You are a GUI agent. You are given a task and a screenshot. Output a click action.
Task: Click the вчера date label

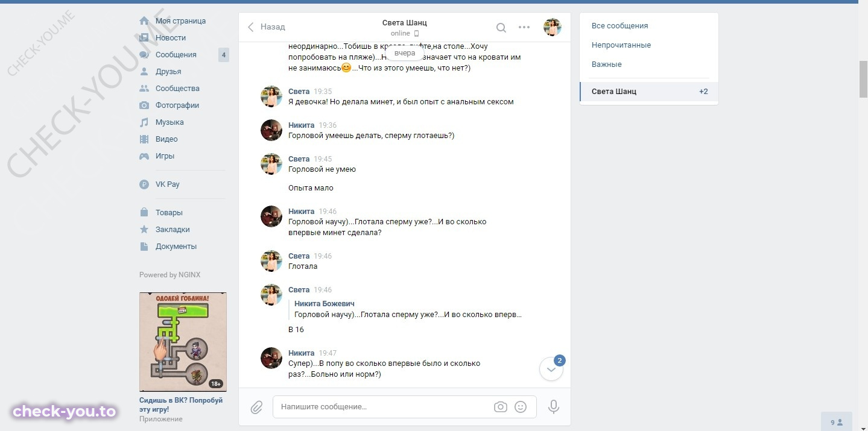pos(404,53)
